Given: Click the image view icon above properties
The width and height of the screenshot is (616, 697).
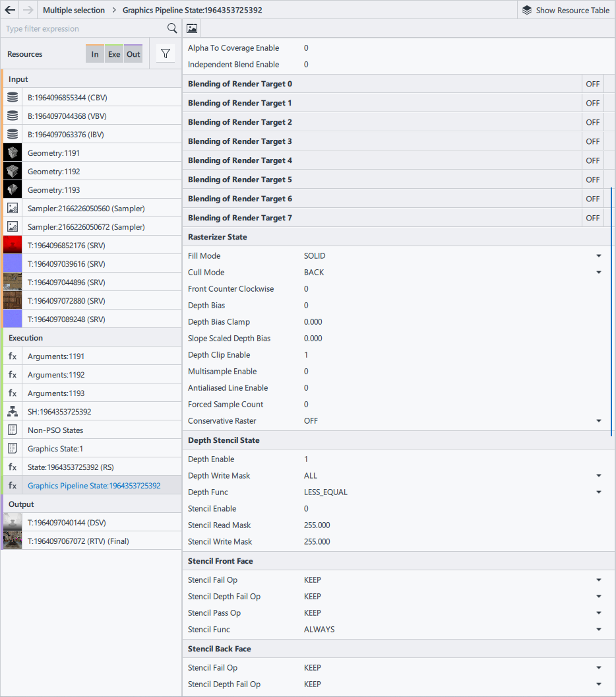Looking at the screenshot, I should 192,28.
